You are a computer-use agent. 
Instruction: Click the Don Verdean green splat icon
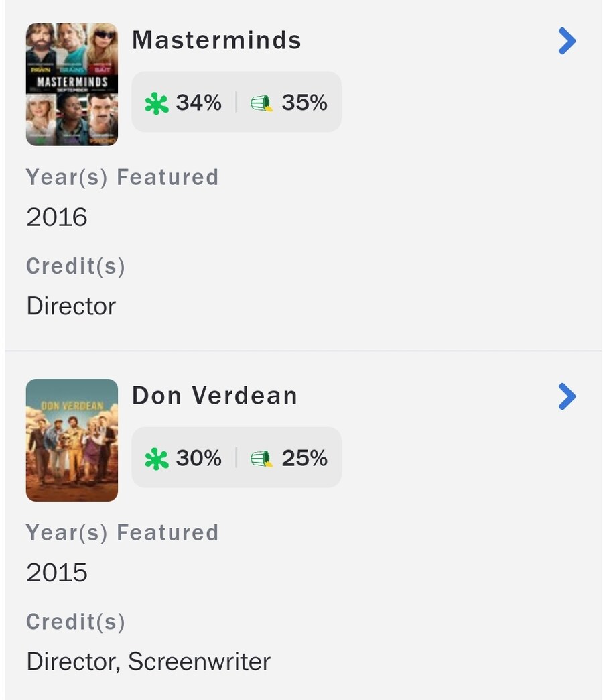click(x=157, y=459)
